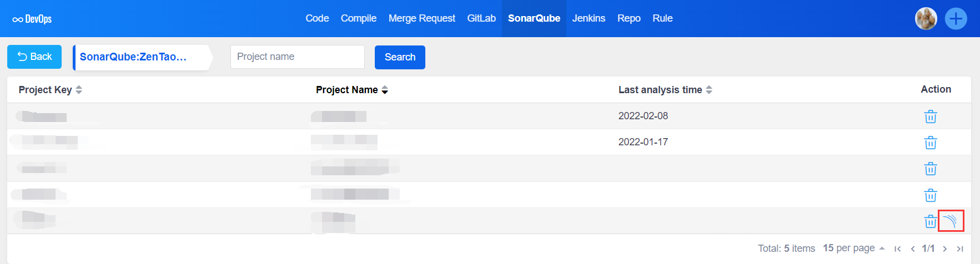
Task: Focus the Project name search field
Action: pyautogui.click(x=297, y=57)
